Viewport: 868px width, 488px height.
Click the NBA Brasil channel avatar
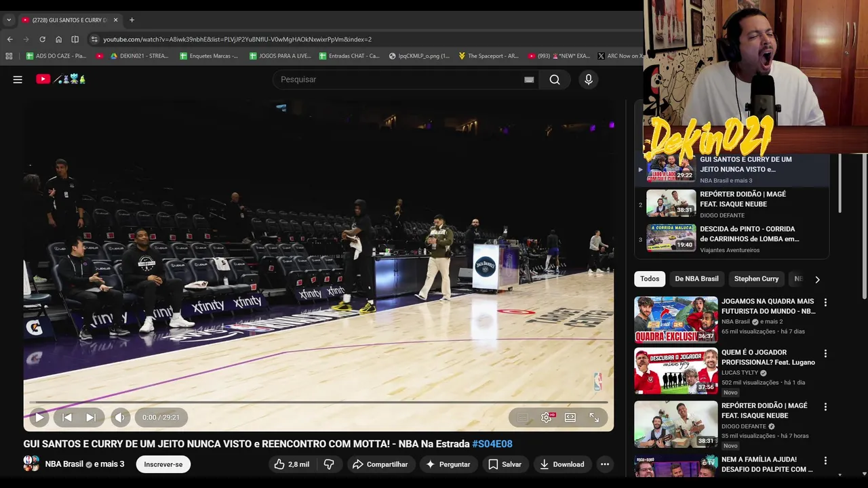point(31,464)
